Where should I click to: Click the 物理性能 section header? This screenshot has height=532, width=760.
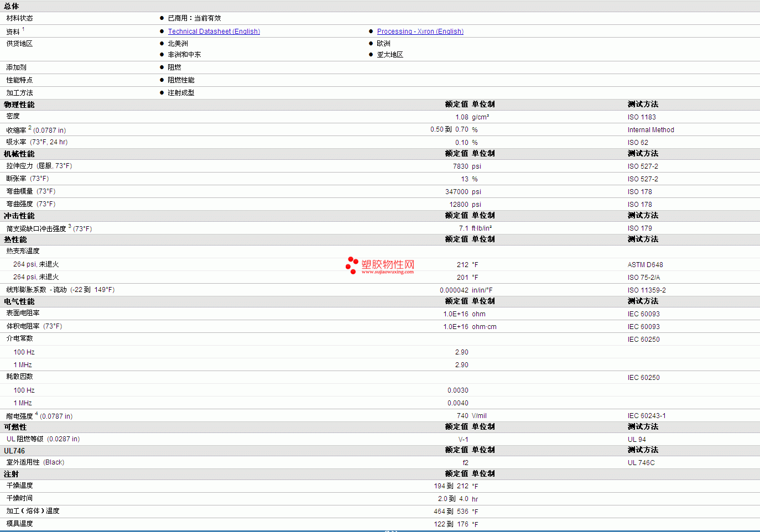pos(19,105)
